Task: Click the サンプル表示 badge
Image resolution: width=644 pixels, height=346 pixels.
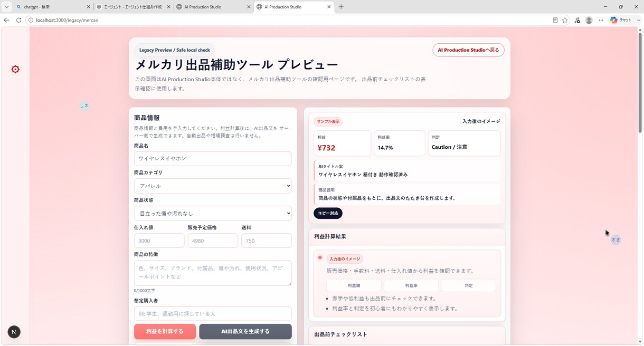Action: coord(328,121)
